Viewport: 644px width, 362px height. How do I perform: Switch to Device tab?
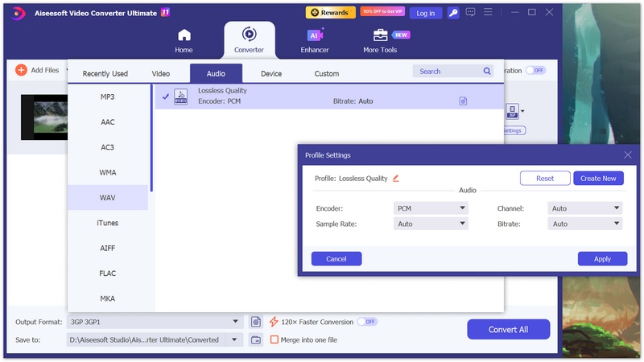271,74
